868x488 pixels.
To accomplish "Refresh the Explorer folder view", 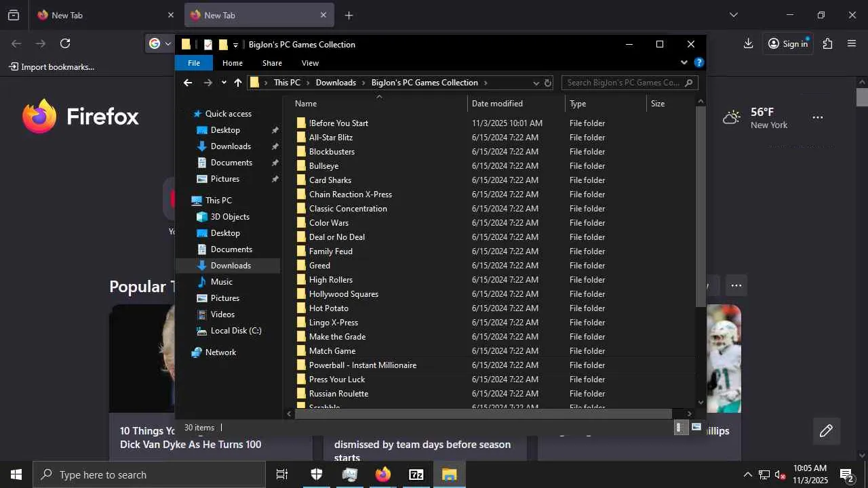I will pos(548,83).
